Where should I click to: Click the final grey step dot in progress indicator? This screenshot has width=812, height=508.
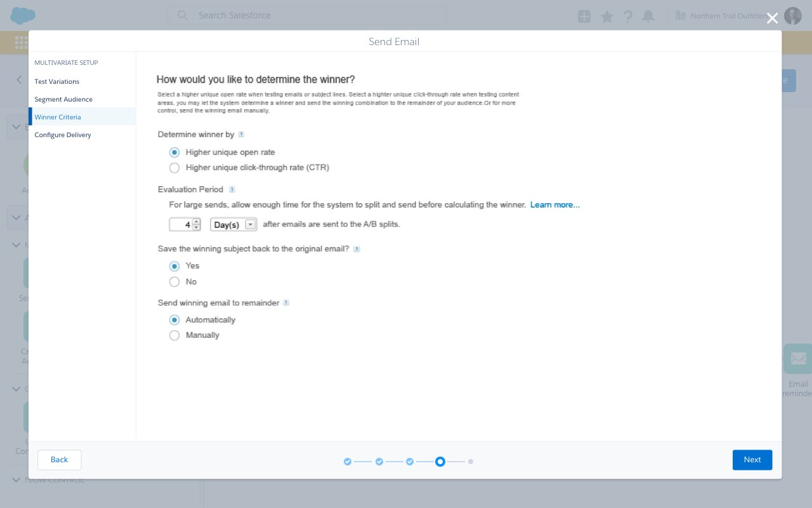[x=471, y=462]
